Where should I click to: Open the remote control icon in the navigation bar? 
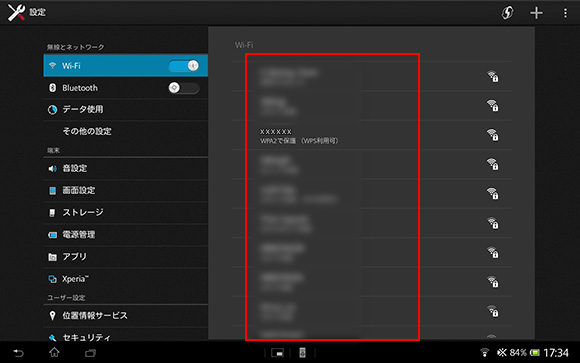click(302, 353)
